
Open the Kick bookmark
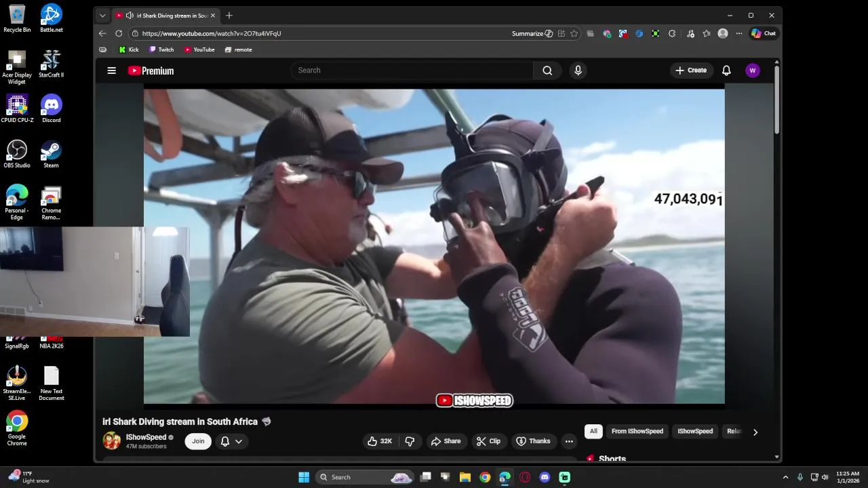coord(129,49)
